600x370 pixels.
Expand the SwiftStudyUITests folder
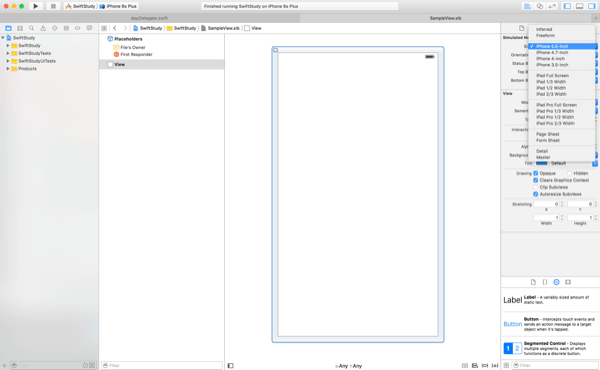8,61
